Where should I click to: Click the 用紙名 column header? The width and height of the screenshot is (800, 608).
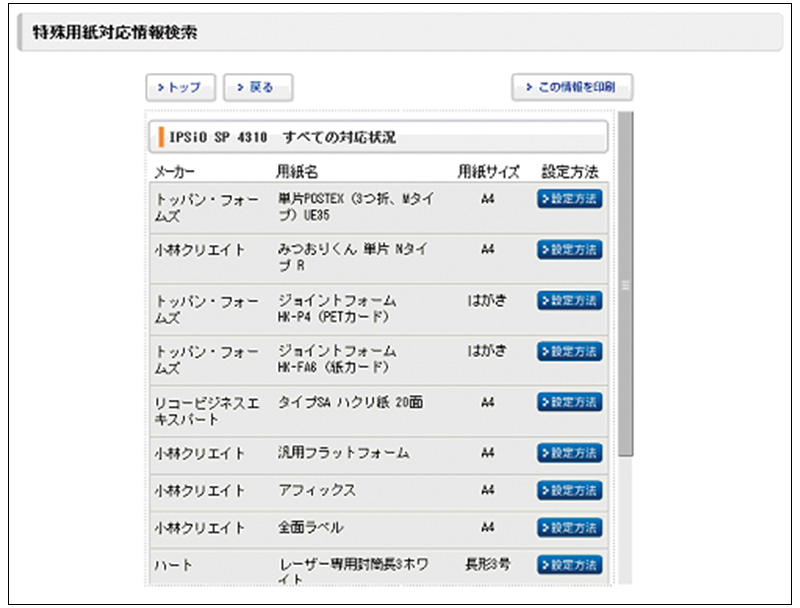(297, 171)
